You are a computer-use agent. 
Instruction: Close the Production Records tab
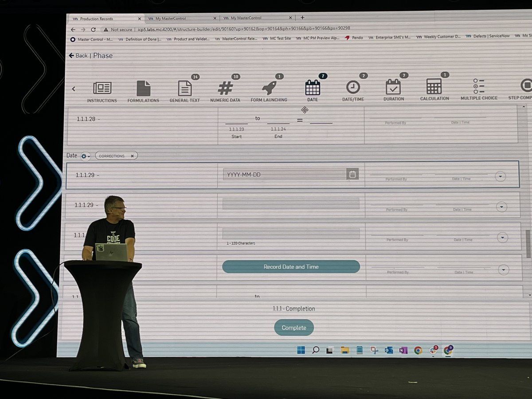pos(140,19)
